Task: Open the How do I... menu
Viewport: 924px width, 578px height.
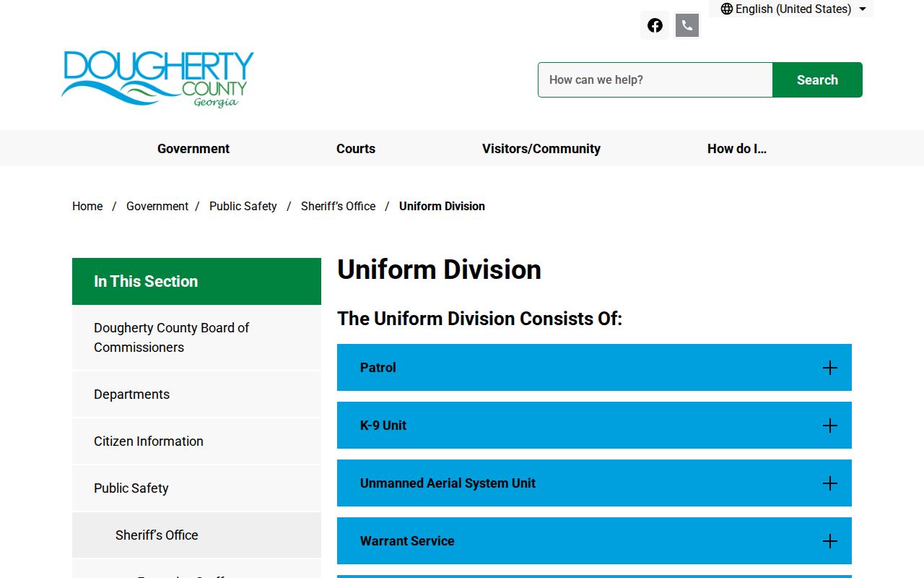Action: (737, 148)
